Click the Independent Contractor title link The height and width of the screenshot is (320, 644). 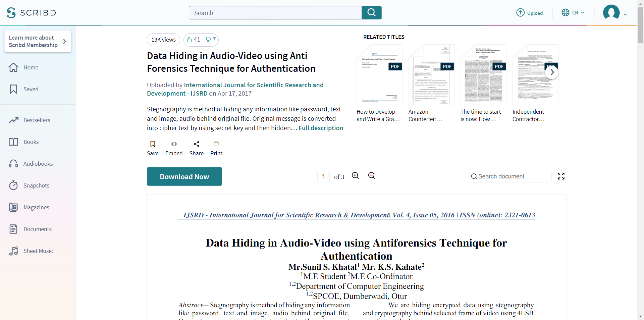click(529, 115)
